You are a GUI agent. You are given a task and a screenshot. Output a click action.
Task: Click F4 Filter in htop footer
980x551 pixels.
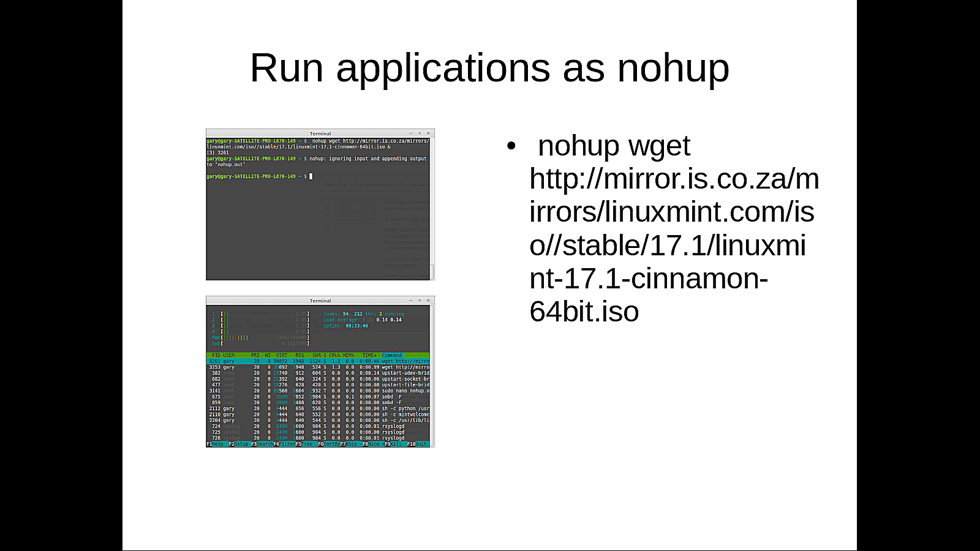(x=284, y=444)
